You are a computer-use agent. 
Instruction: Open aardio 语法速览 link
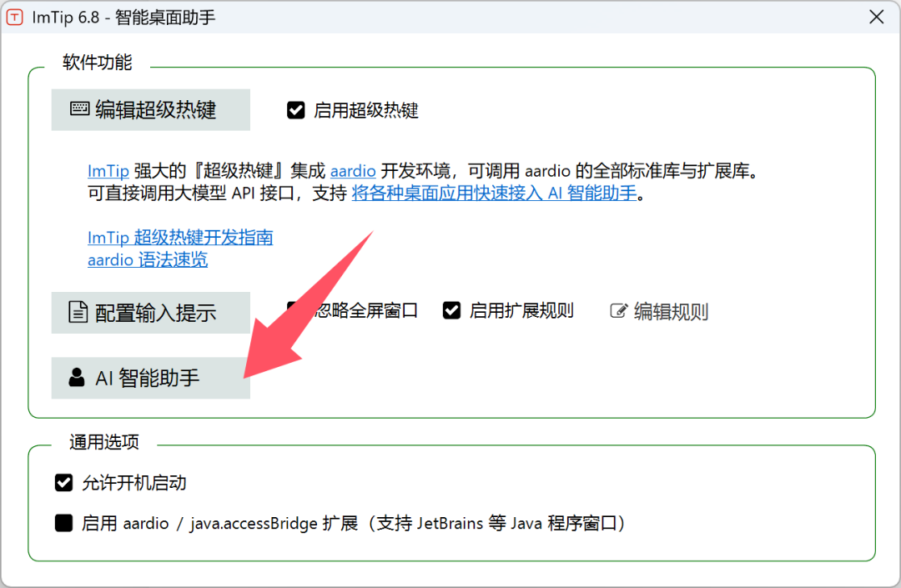tap(148, 259)
